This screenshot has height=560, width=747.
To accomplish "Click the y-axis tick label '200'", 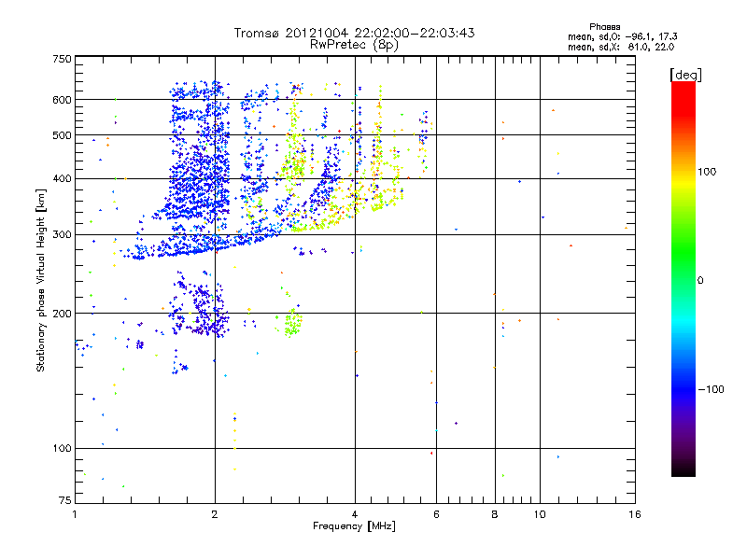I will click(62, 314).
